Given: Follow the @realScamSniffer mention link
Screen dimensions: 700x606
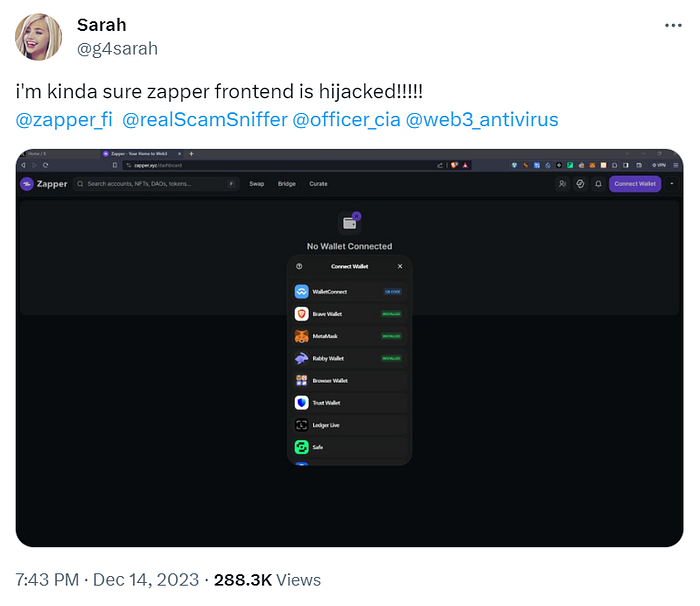Looking at the screenshot, I should (x=202, y=121).
